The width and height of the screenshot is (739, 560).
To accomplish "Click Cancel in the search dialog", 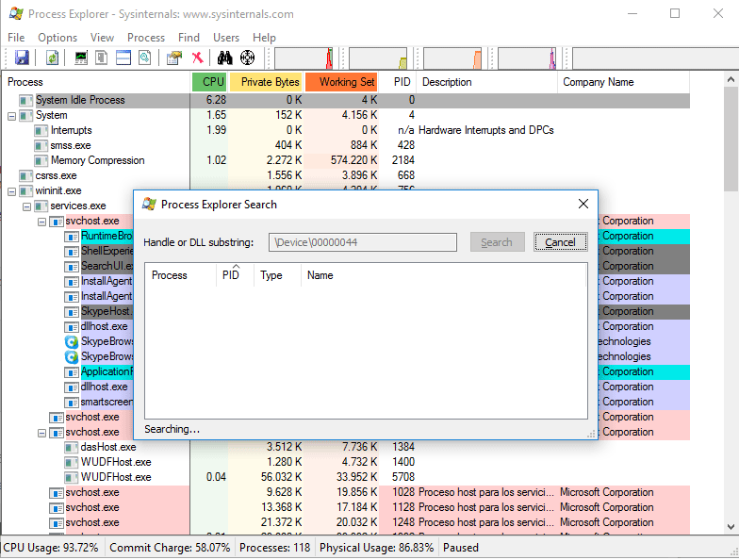I will tap(560, 242).
